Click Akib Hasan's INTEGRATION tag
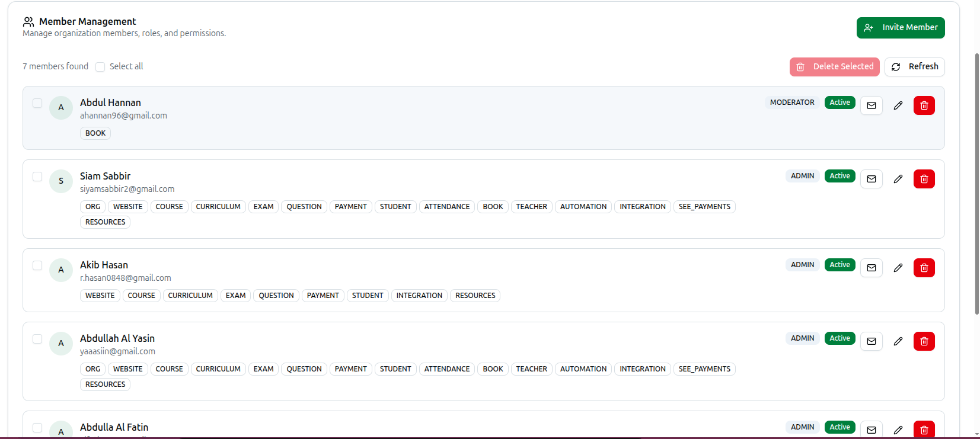Viewport: 980px width, 439px height. click(419, 296)
